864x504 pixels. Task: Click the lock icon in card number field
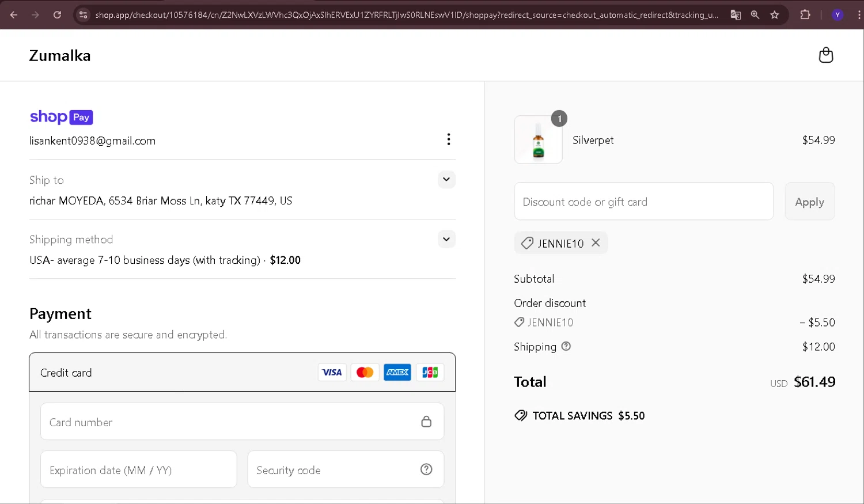pyautogui.click(x=426, y=422)
